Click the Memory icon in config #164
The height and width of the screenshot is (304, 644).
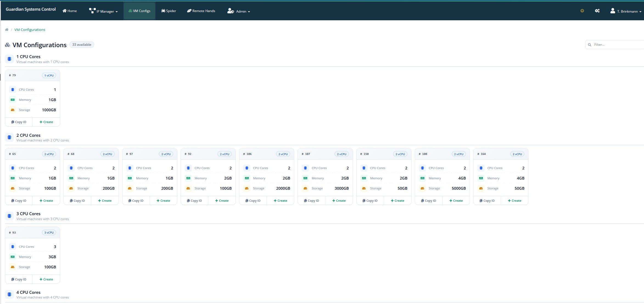[481, 178]
